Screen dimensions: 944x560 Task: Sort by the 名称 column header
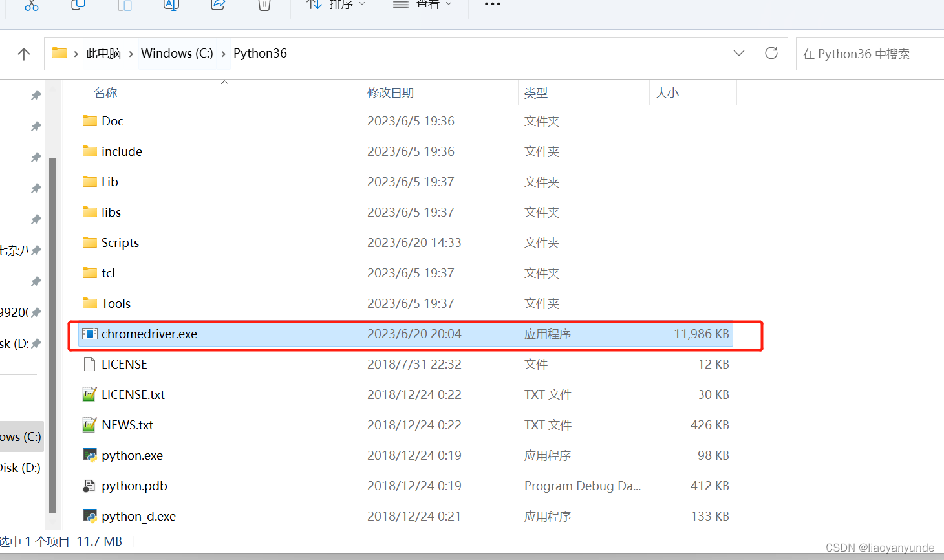tap(105, 93)
